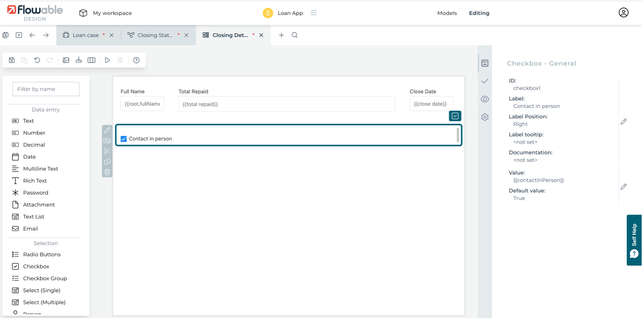Delete selected checkbox using the trash icon
Viewport: 644px width, 320px height.
point(107,172)
